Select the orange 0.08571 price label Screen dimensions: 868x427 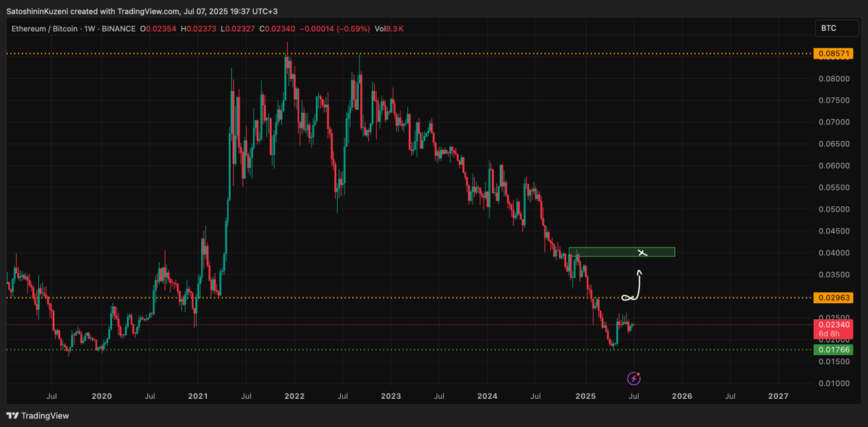833,54
